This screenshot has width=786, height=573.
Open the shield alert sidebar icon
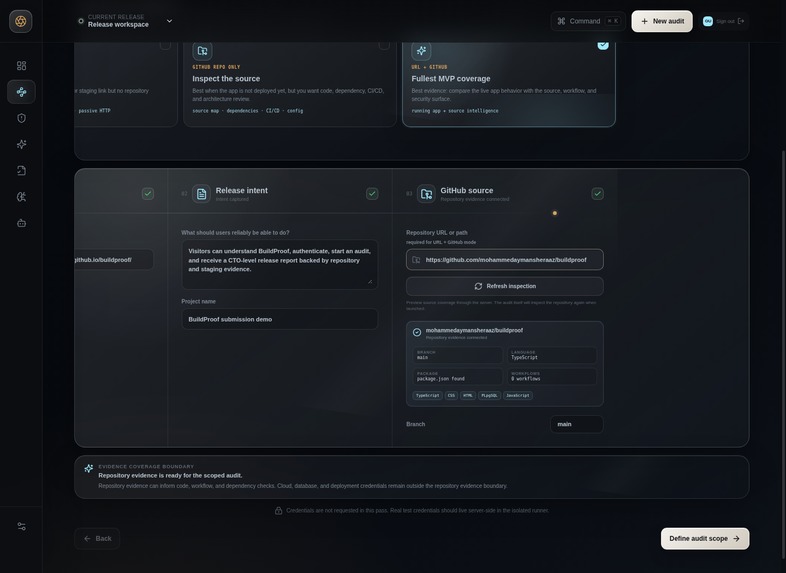point(22,118)
